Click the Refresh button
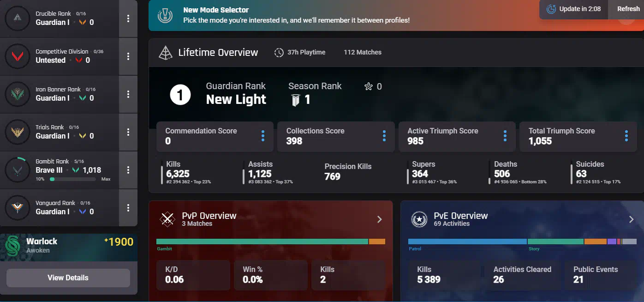The height and width of the screenshot is (302, 644). coord(628,9)
